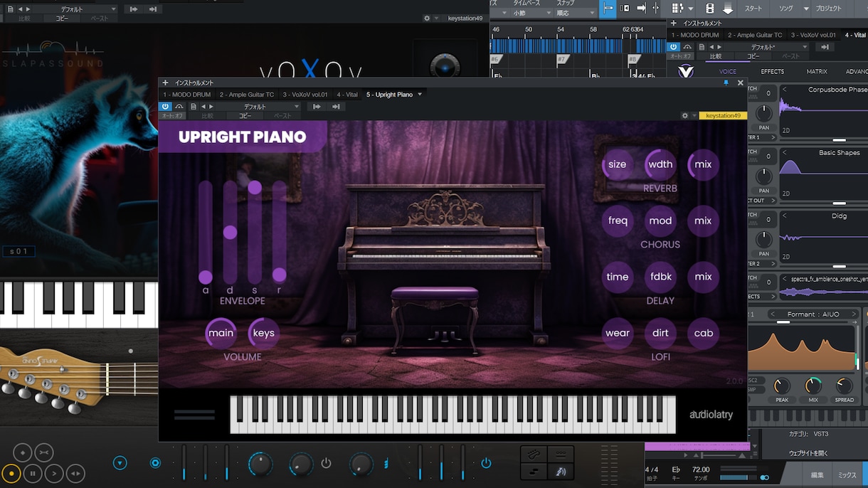Click lofi dirt knob
Viewport: 868px width, 488px height.
click(x=660, y=333)
